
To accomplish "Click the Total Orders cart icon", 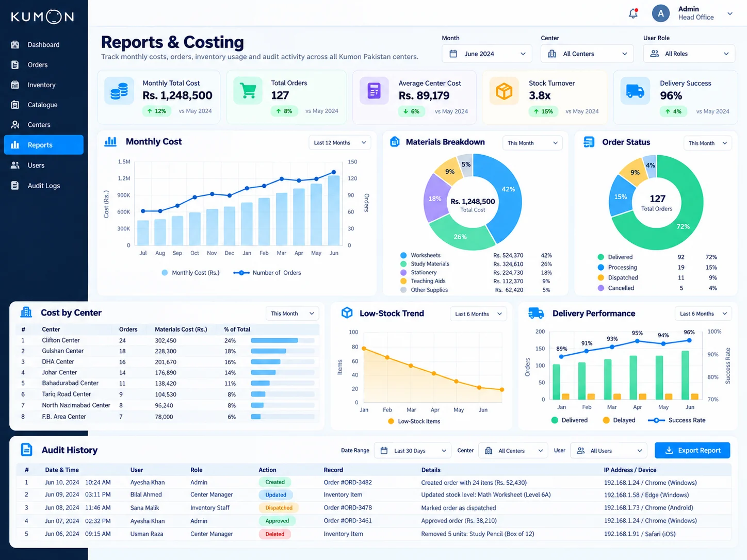I will coord(248,91).
